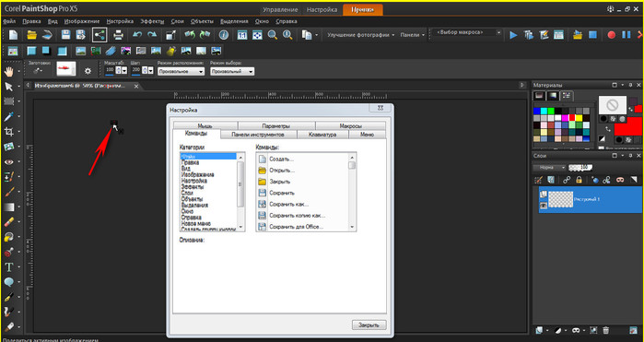The height and width of the screenshot is (342, 644).
Task: Click the layer lock transparency padlock icon
Action: click(x=579, y=180)
